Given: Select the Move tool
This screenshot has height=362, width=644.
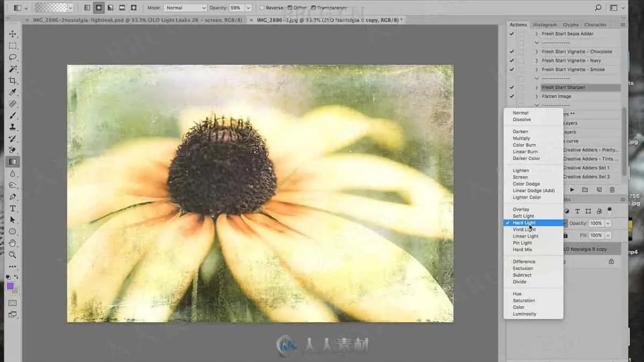Looking at the screenshot, I should point(13,34).
